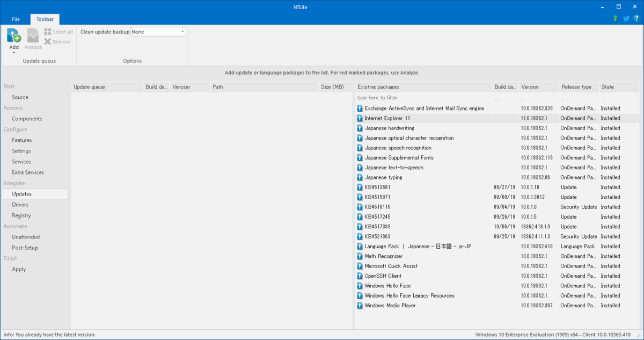Open the Registry page

coord(21,215)
